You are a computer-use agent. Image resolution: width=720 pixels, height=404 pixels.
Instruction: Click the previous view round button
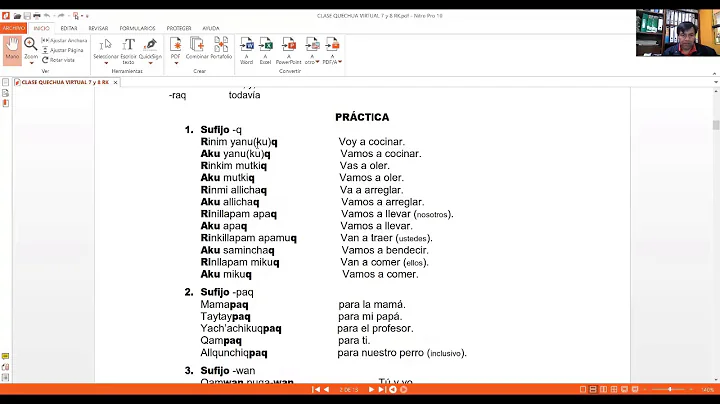point(393,389)
